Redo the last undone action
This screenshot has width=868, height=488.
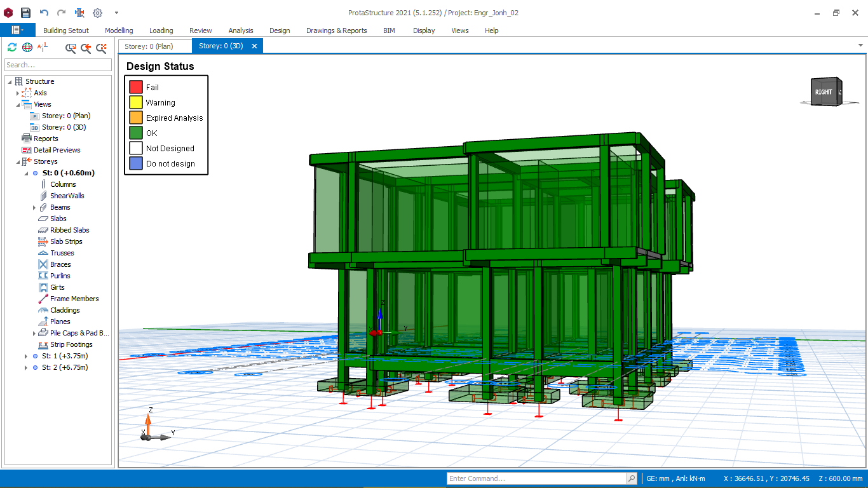coord(62,13)
